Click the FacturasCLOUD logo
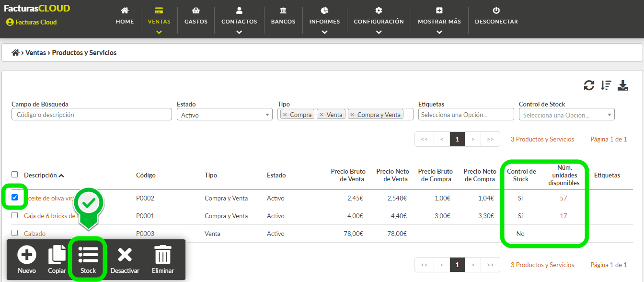The height and width of the screenshot is (282, 644). pos(37,8)
